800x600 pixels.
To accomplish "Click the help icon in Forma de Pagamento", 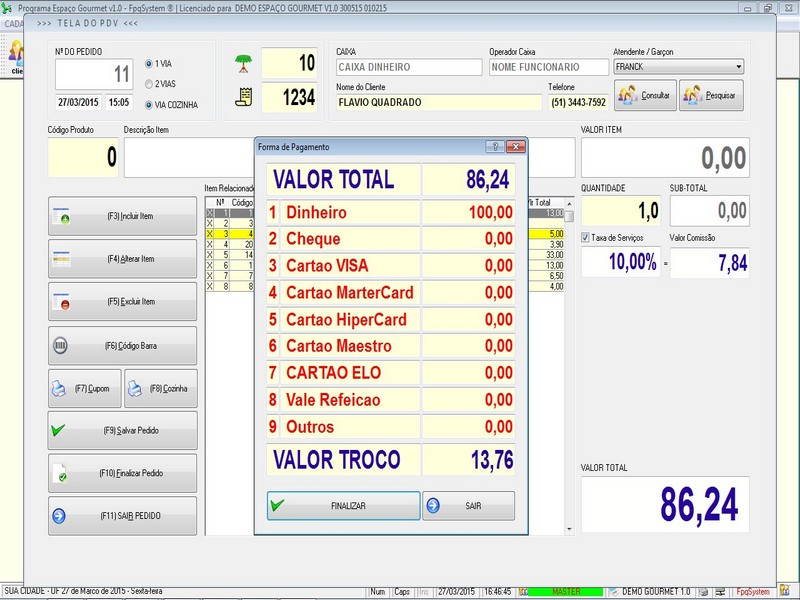I will (x=495, y=147).
